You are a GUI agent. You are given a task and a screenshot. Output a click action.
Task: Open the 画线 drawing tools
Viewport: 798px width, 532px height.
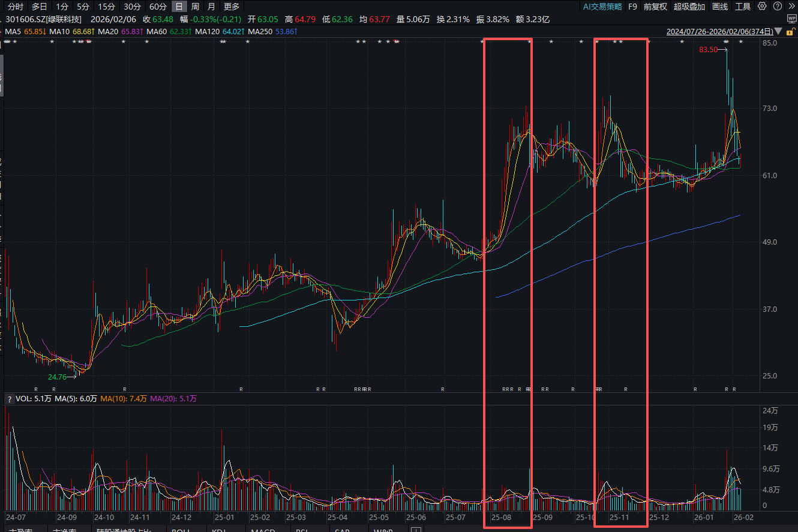point(719,7)
